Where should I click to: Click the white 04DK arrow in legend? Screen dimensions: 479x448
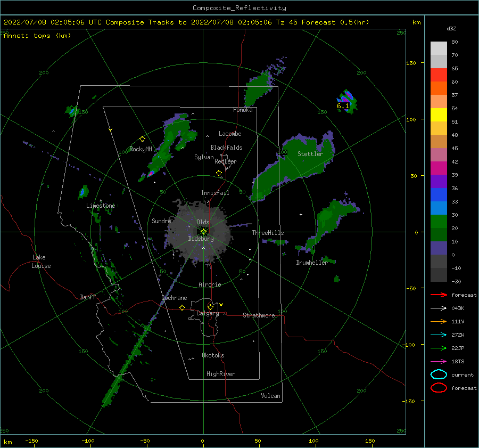coord(439,308)
